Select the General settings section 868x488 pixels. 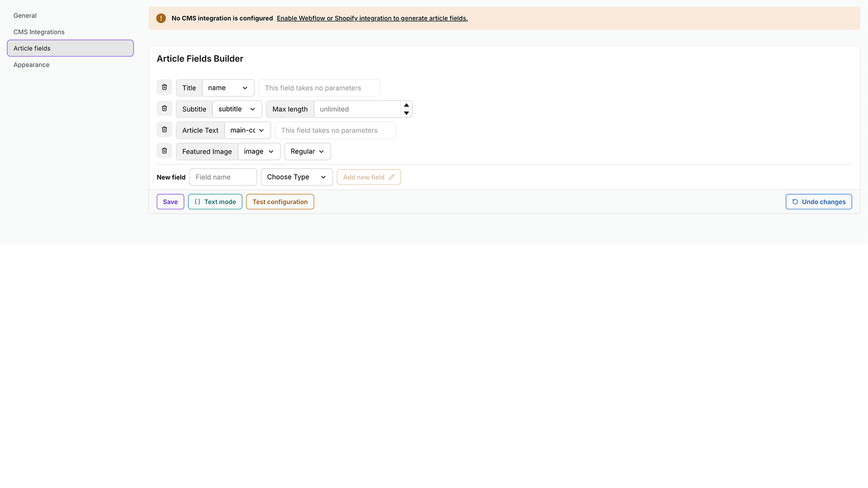pyautogui.click(x=25, y=15)
